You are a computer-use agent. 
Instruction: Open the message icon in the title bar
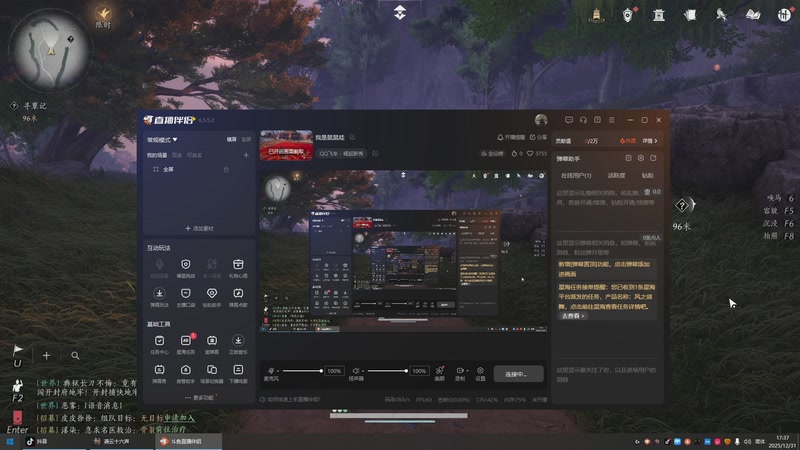(x=569, y=120)
